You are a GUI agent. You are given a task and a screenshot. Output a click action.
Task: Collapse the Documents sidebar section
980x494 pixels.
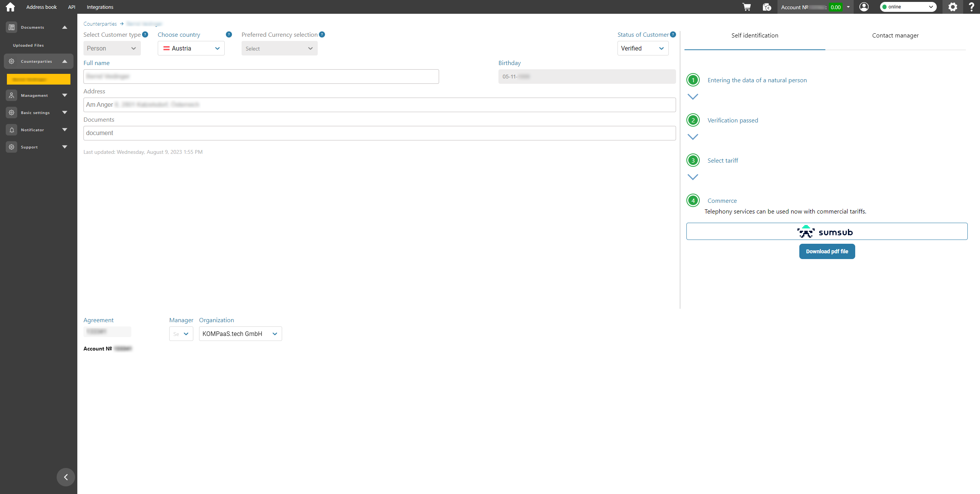tap(64, 27)
